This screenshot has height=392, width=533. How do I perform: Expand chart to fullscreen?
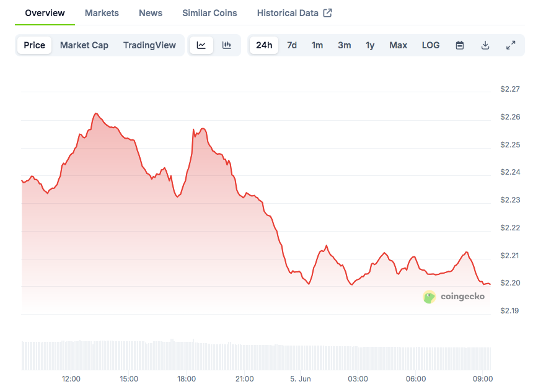[x=511, y=45]
